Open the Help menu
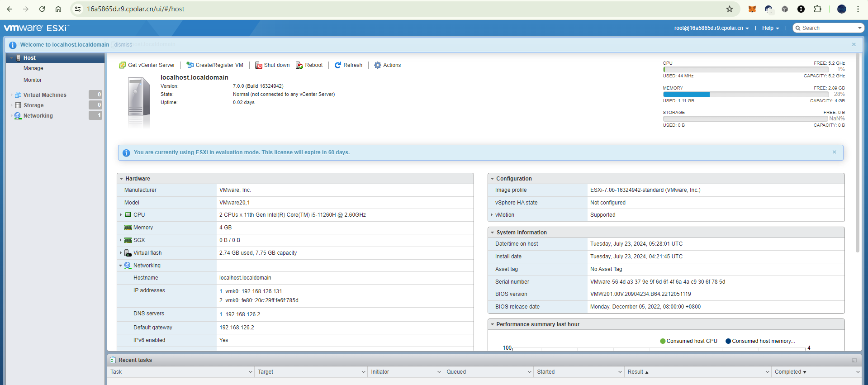Screen dimensions: 868x385 [770, 28]
